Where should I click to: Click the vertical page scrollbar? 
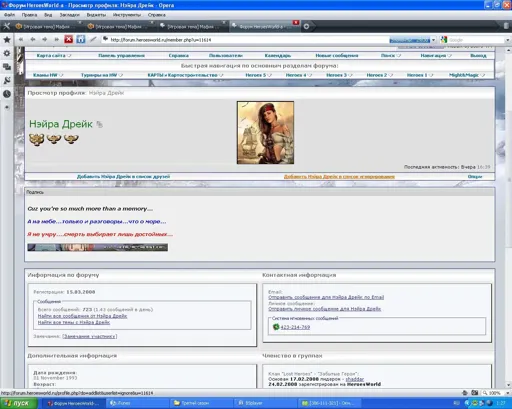509,217
